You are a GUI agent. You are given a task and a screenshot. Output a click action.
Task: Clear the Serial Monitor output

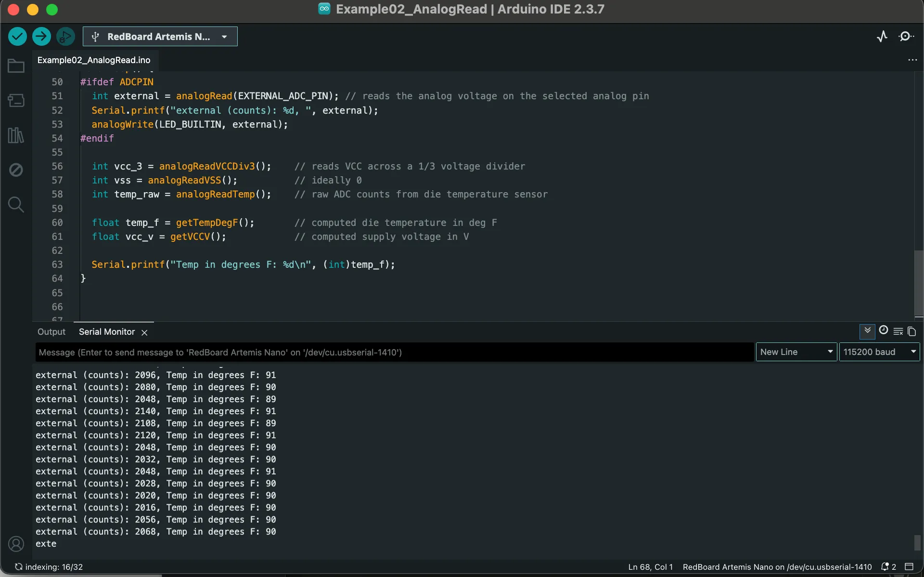pos(898,331)
